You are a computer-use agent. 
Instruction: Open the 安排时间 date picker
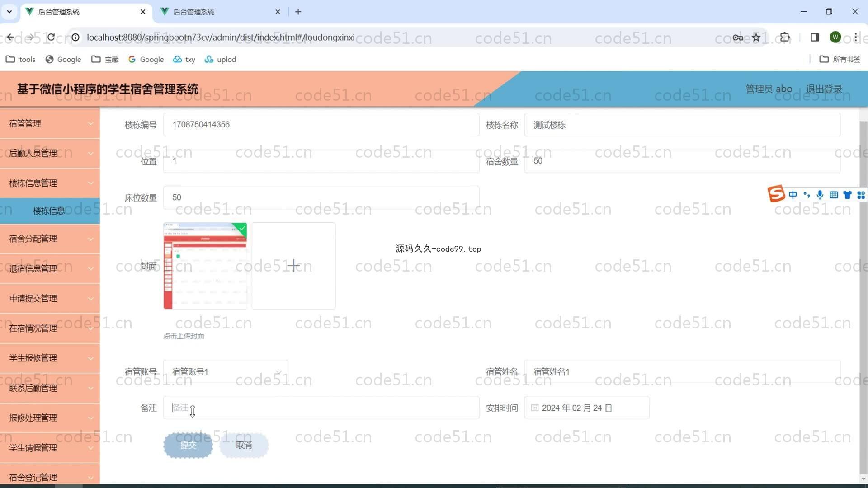[587, 408]
